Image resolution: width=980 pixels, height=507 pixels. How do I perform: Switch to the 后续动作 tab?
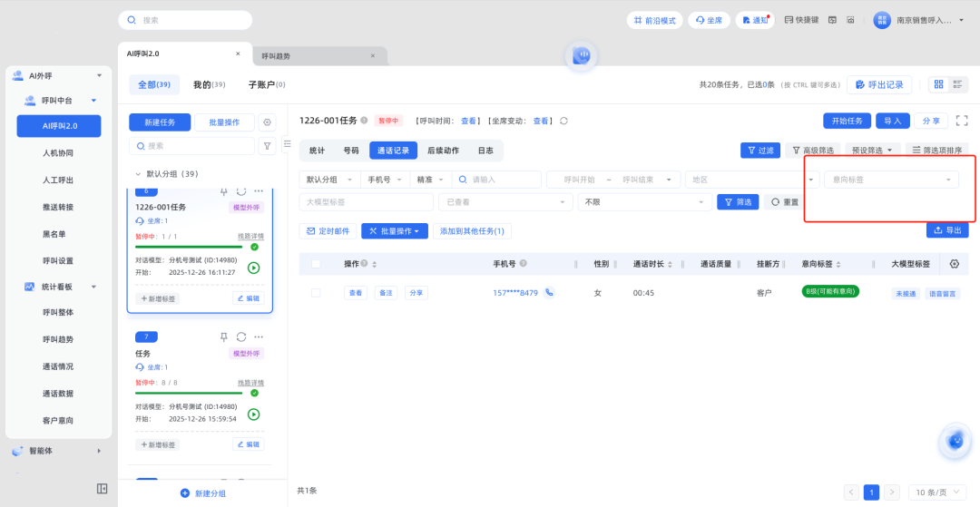[x=443, y=151]
